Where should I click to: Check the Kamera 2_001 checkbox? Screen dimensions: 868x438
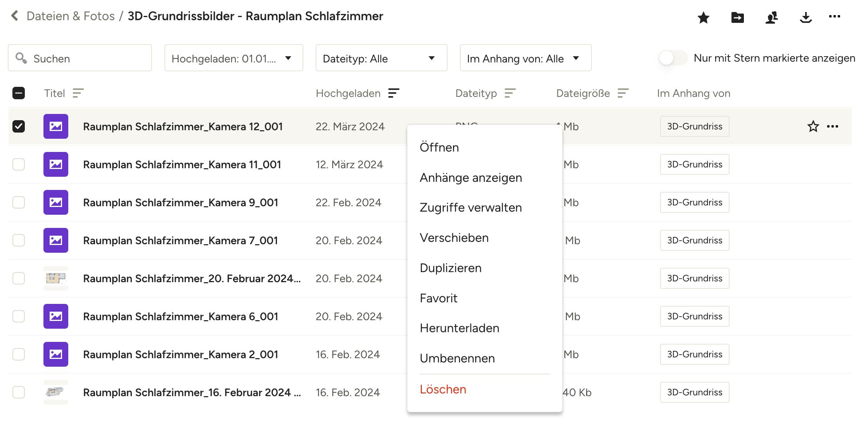[19, 354]
